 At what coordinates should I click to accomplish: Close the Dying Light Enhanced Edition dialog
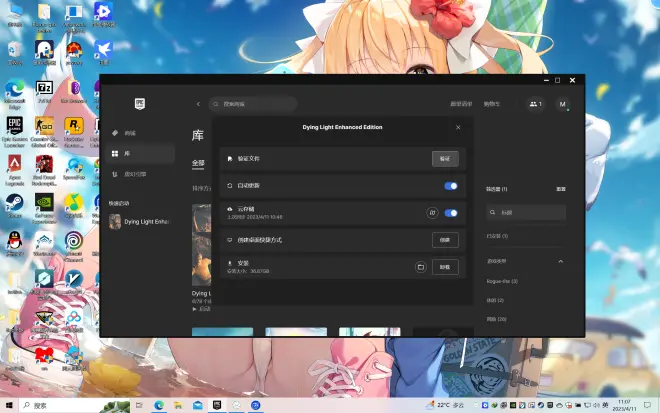point(458,127)
